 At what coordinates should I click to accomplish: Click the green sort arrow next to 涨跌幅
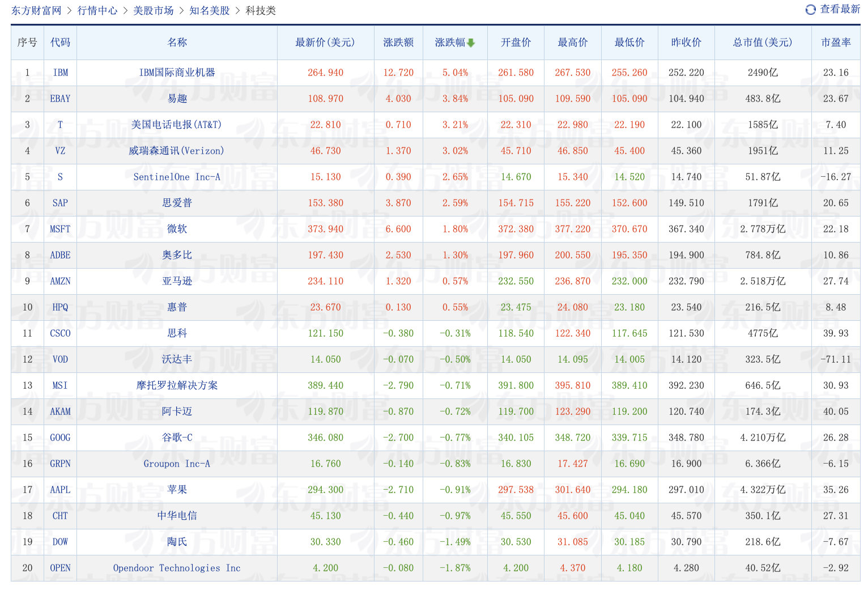pyautogui.click(x=471, y=43)
